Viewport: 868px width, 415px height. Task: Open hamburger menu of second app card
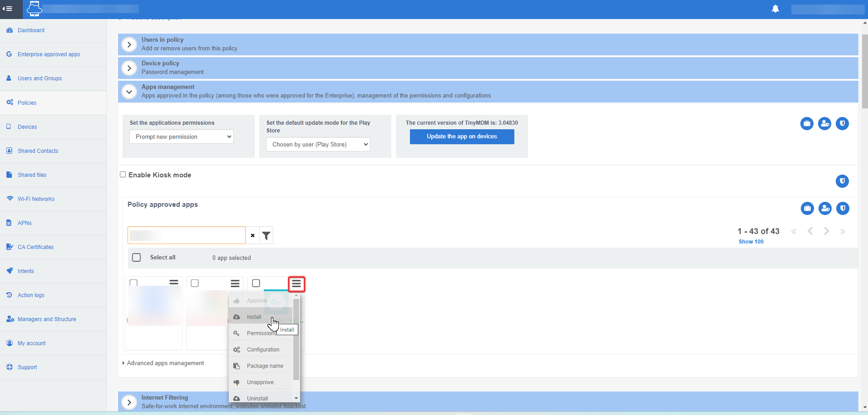pyautogui.click(x=235, y=283)
